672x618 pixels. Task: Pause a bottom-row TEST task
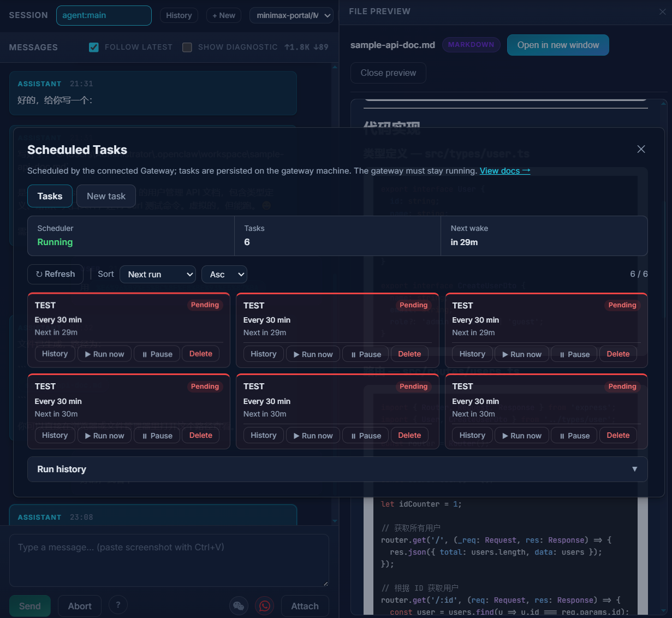click(x=157, y=435)
